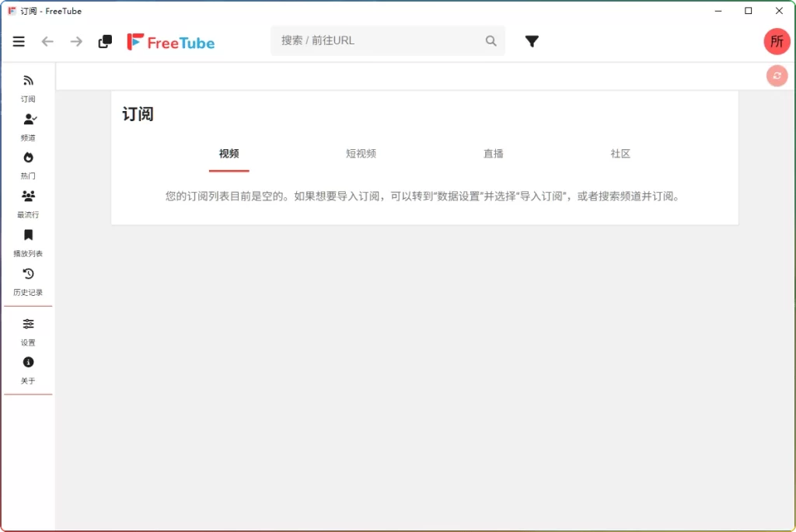The image size is (796, 532).
Task: Toggle the hamburger side menu
Action: [x=19, y=42]
